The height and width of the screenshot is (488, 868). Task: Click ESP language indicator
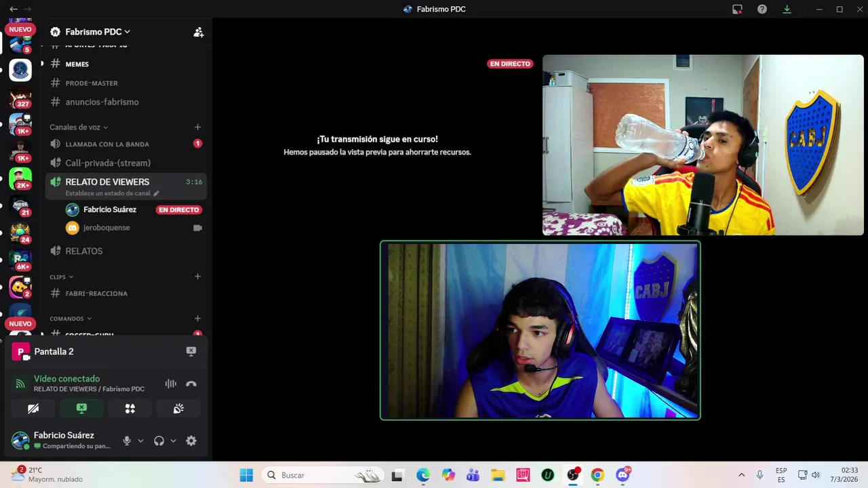click(x=781, y=474)
